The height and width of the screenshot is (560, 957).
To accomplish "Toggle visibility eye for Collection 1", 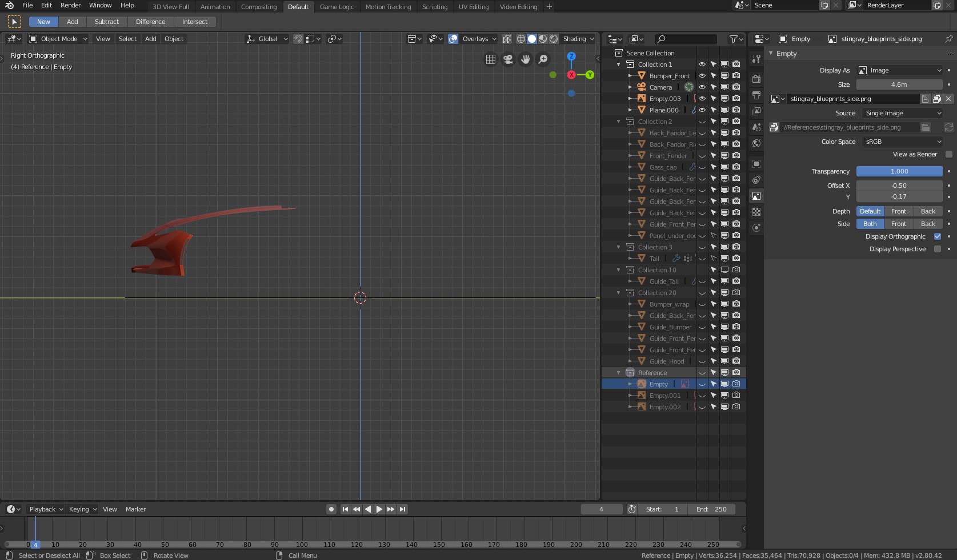I will [702, 64].
